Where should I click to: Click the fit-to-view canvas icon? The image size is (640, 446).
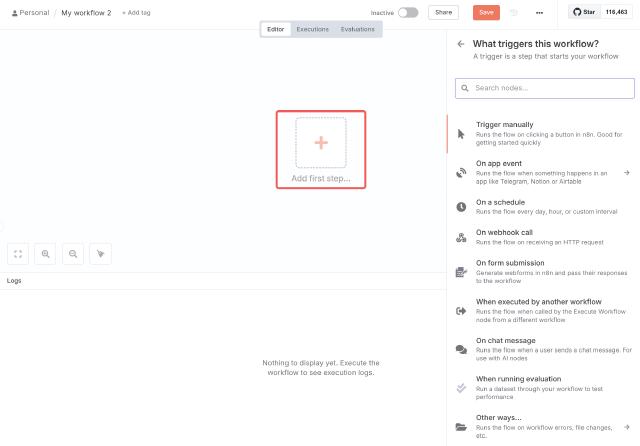point(18,254)
